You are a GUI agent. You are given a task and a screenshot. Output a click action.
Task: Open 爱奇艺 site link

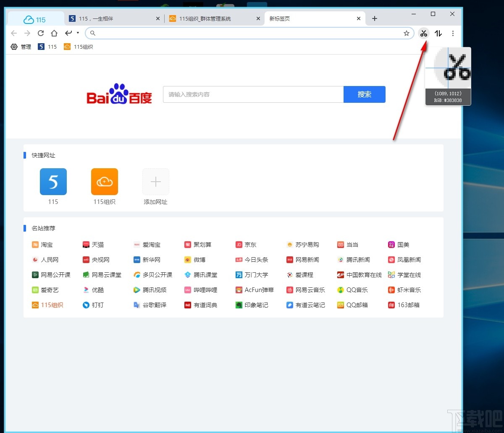[x=45, y=290]
